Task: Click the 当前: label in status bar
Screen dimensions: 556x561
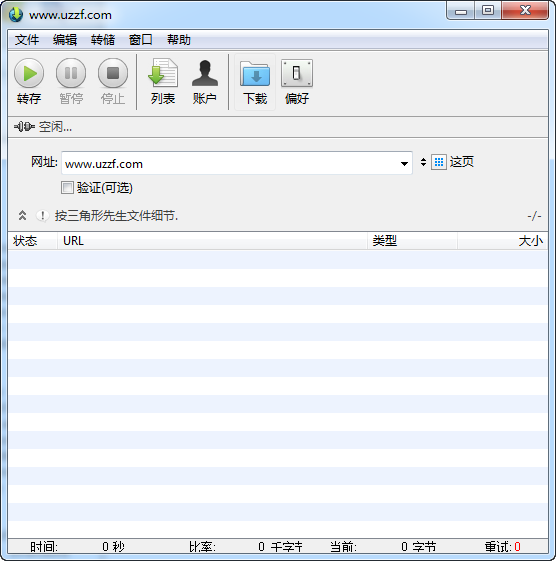Action: click(x=343, y=547)
